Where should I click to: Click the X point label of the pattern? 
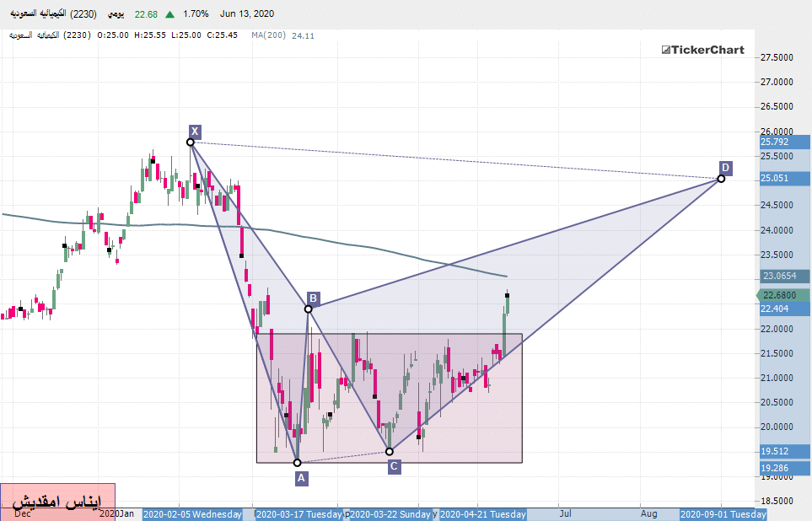point(195,131)
